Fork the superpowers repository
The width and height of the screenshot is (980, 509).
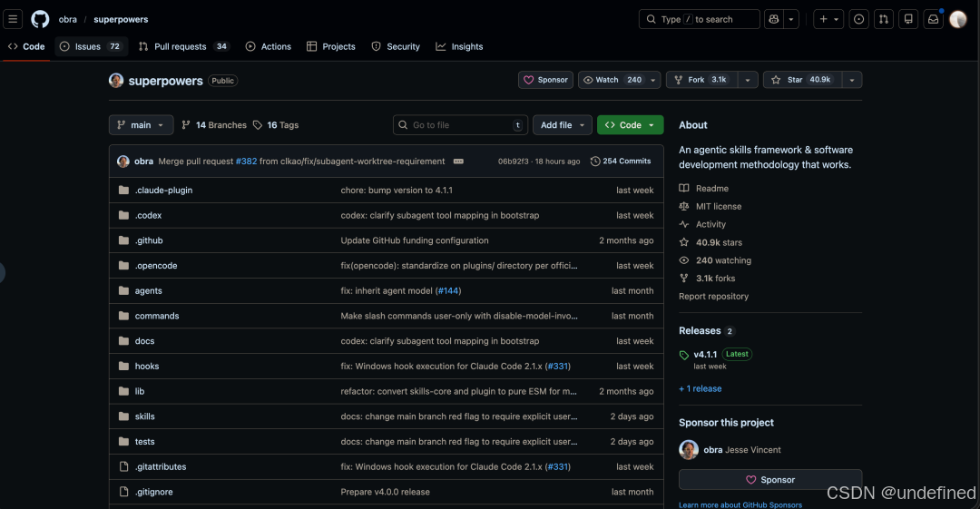[x=701, y=80]
